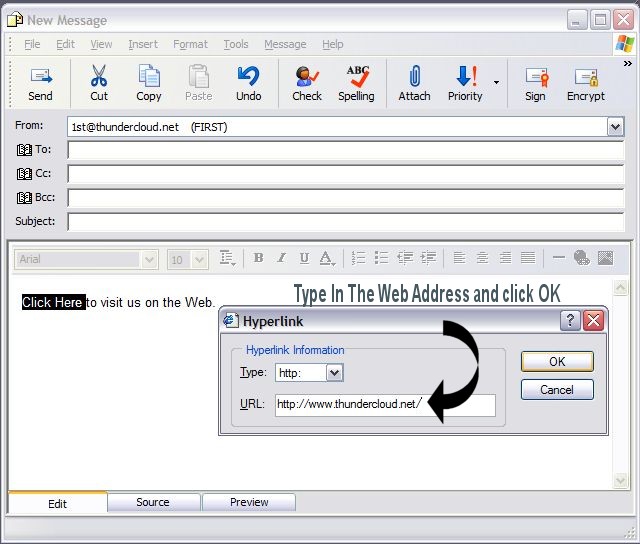Open the font size 10 dropdown

pos(199,260)
